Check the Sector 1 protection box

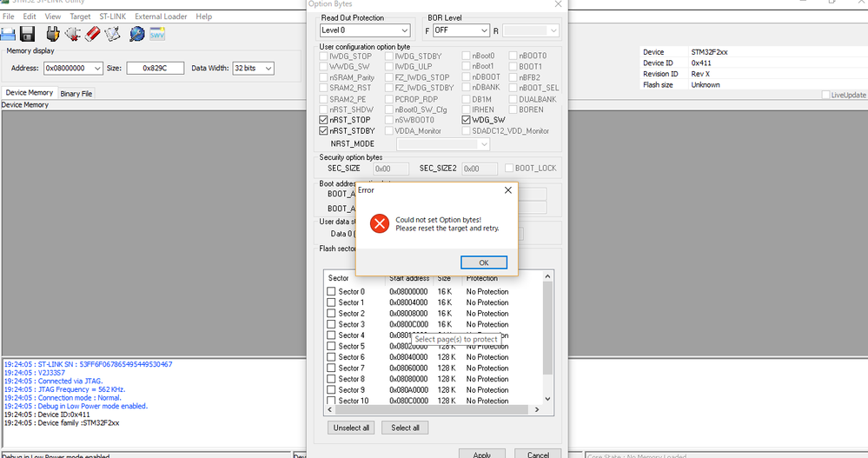point(331,302)
